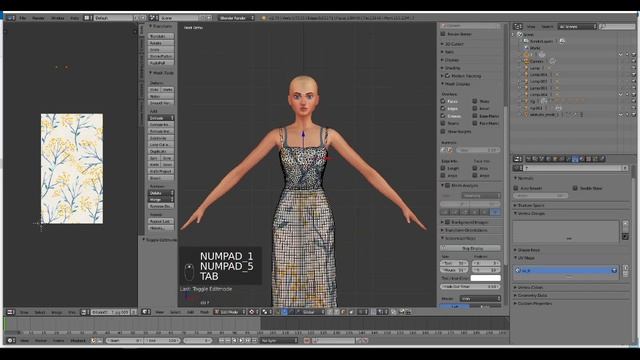Expand the Background Images panel
The height and width of the screenshot is (360, 640).
tap(464, 222)
